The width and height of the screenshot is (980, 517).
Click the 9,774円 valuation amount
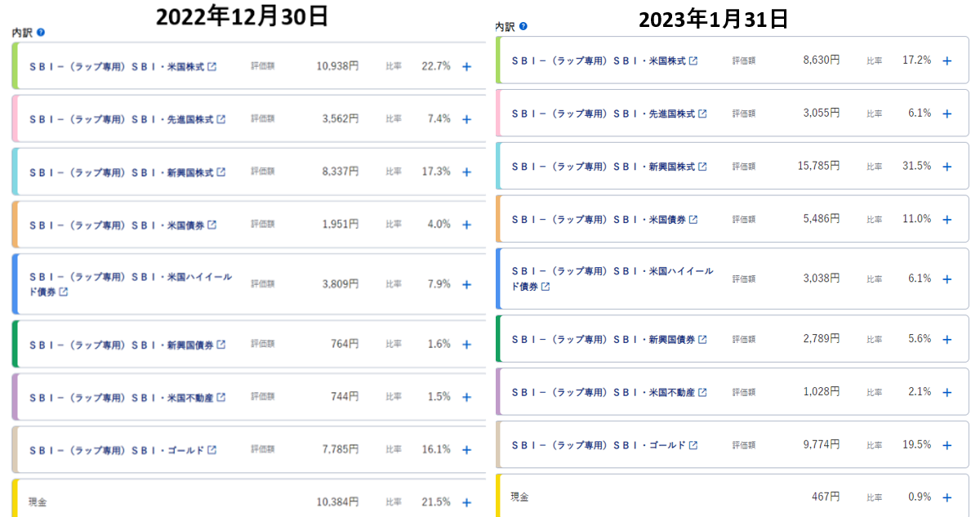point(822,445)
